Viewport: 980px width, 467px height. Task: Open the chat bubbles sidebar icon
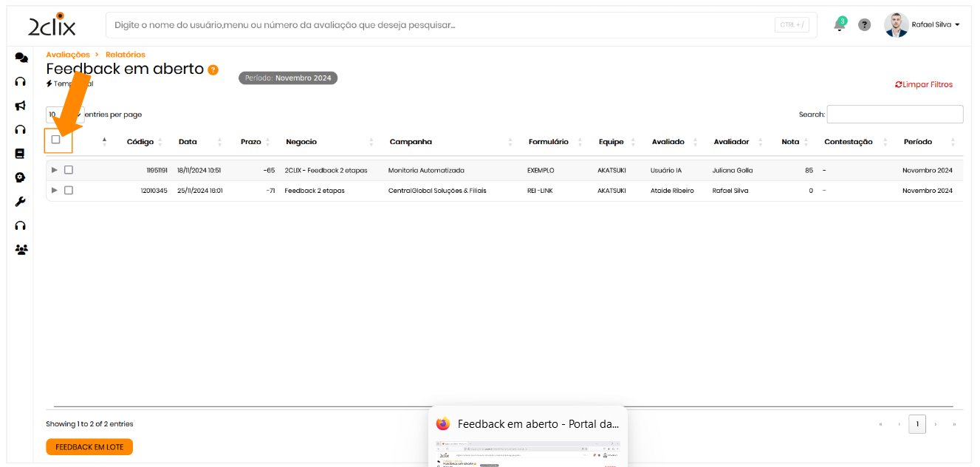[21, 58]
